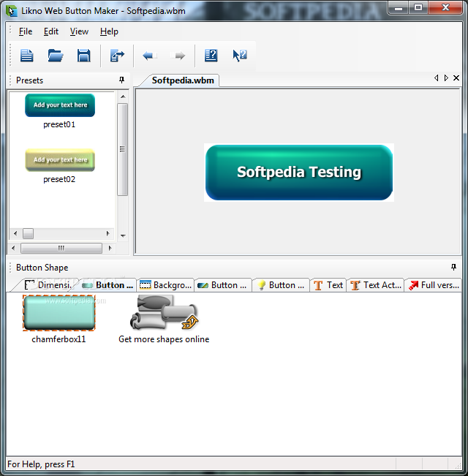Click the Softpedia Testing button preview
This screenshot has width=468, height=476.
pos(299,173)
